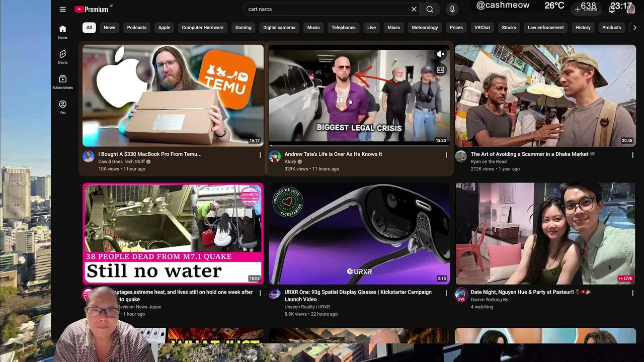Play the Date Night live couple thumbnail
The image size is (644, 362).
(x=545, y=233)
